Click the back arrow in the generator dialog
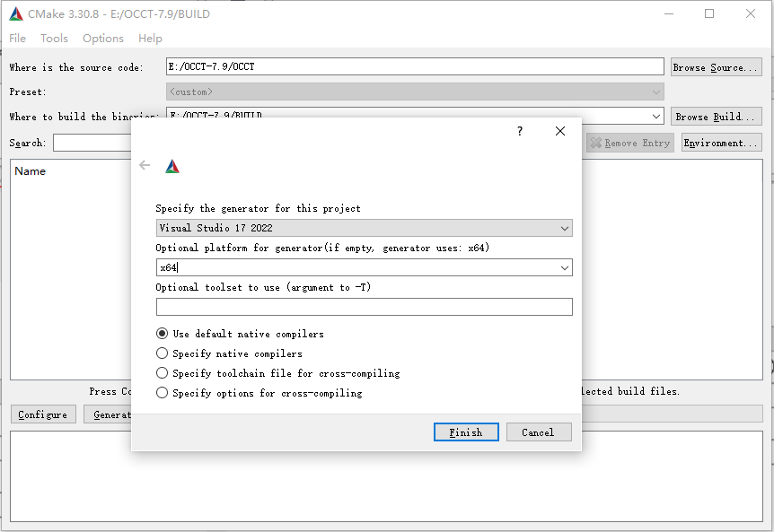Screen dimensions: 774x532 tap(145, 165)
